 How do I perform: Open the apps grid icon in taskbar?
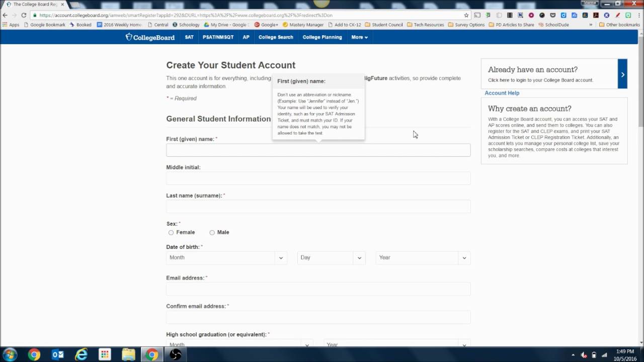105,355
